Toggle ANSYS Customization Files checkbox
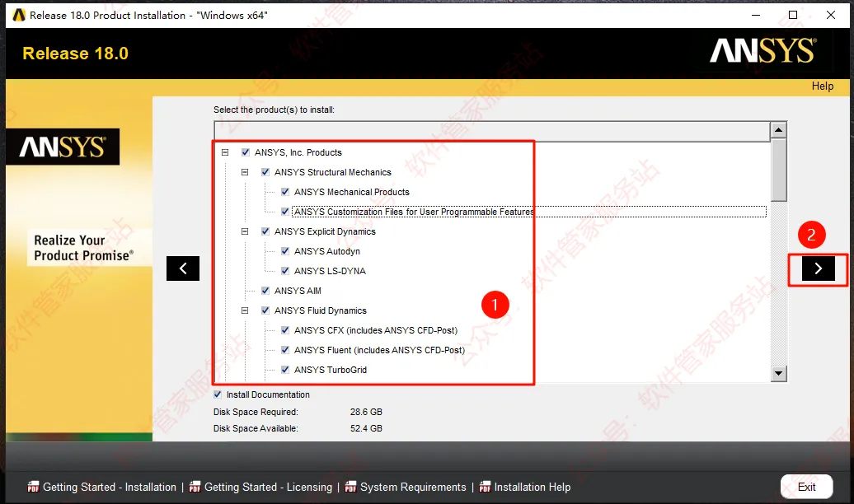Image resolution: width=854 pixels, height=504 pixels. tap(285, 212)
